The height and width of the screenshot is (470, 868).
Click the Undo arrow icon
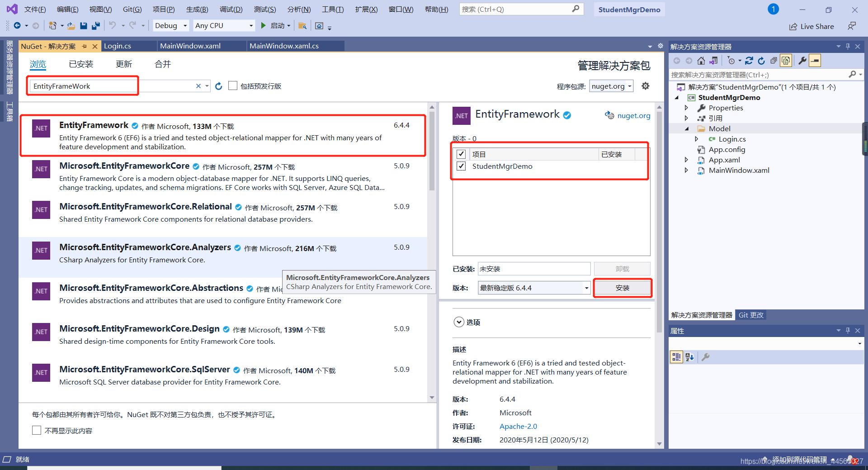[x=113, y=25]
